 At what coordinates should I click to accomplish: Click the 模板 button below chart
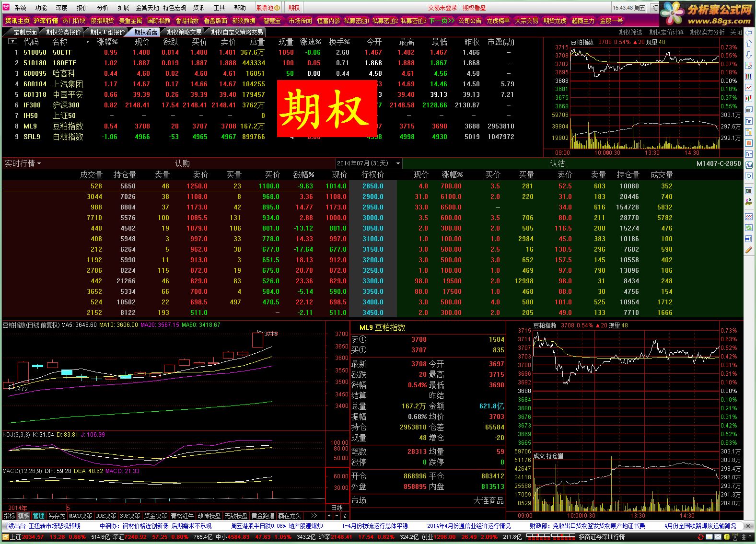[24, 516]
